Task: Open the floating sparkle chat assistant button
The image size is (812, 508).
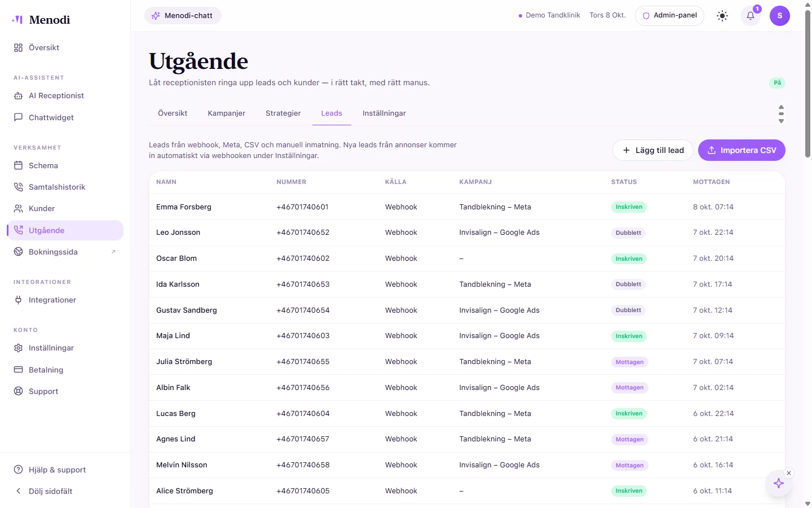Action: pos(779,483)
